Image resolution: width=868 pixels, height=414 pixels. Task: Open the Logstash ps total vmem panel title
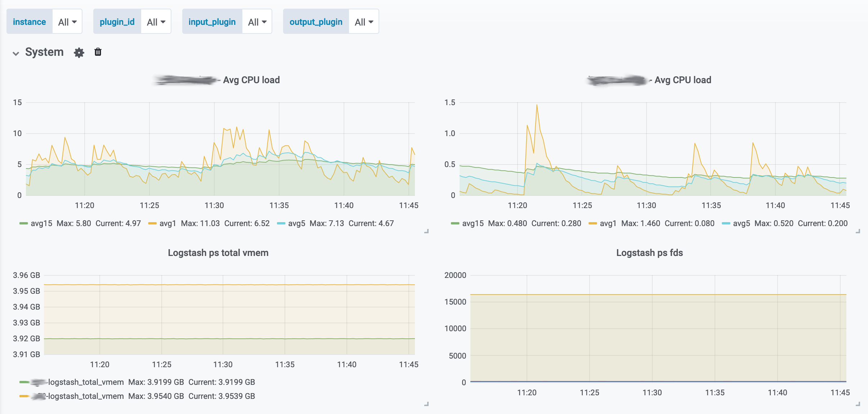(218, 253)
